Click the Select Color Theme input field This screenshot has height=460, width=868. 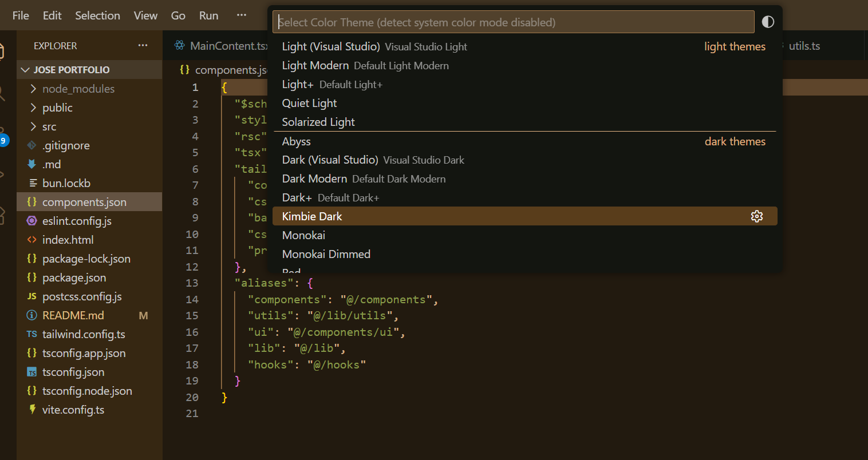pos(514,22)
